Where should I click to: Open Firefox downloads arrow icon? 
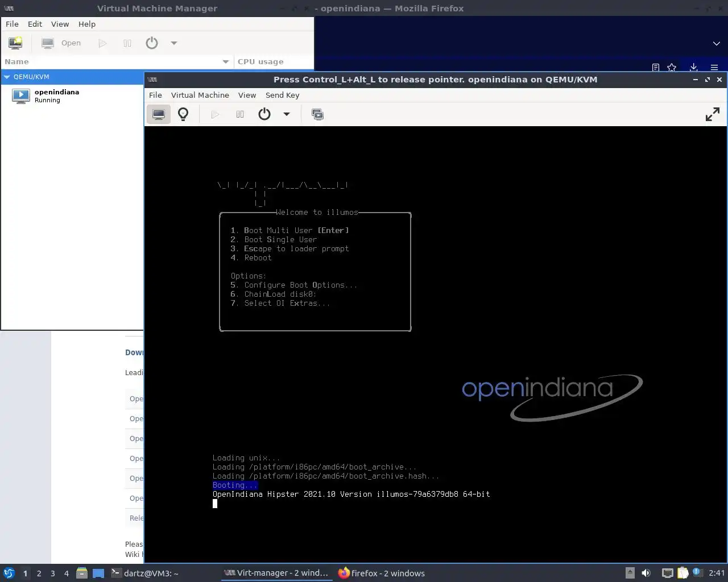click(693, 67)
